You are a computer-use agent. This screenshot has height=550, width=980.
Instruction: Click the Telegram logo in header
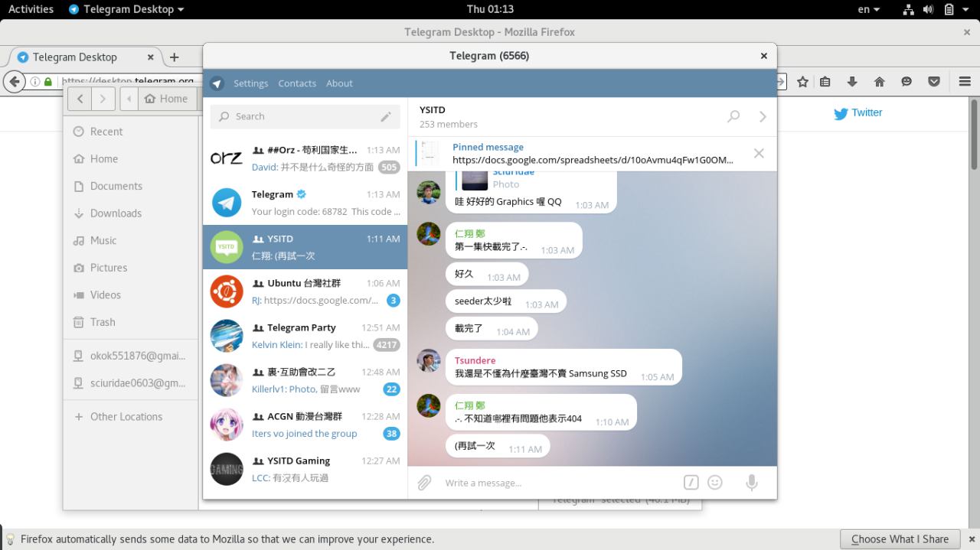coord(217,83)
